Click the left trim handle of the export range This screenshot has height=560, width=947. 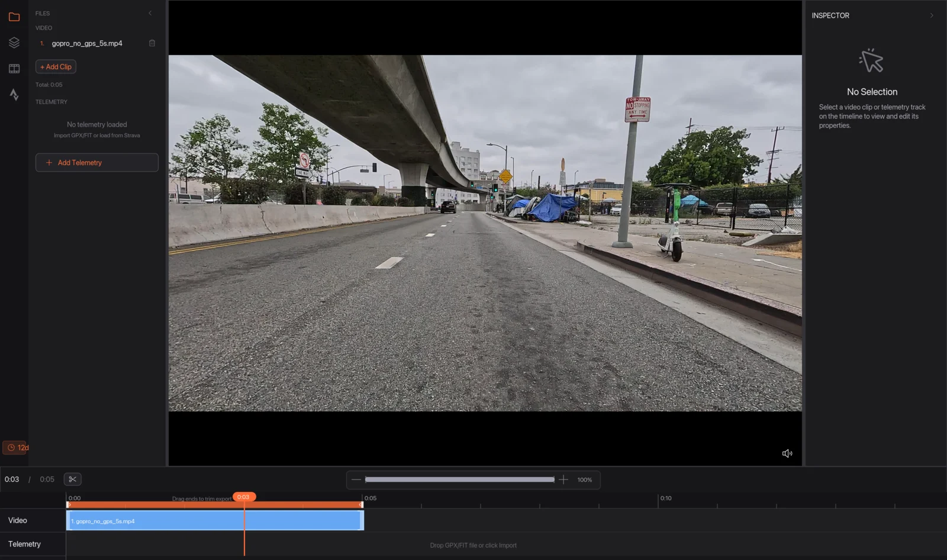click(x=68, y=505)
